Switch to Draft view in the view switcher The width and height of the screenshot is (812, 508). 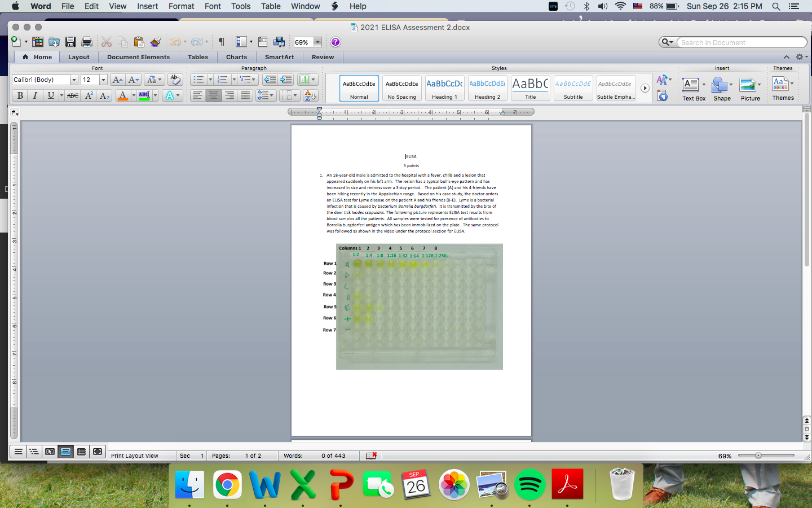point(19,452)
